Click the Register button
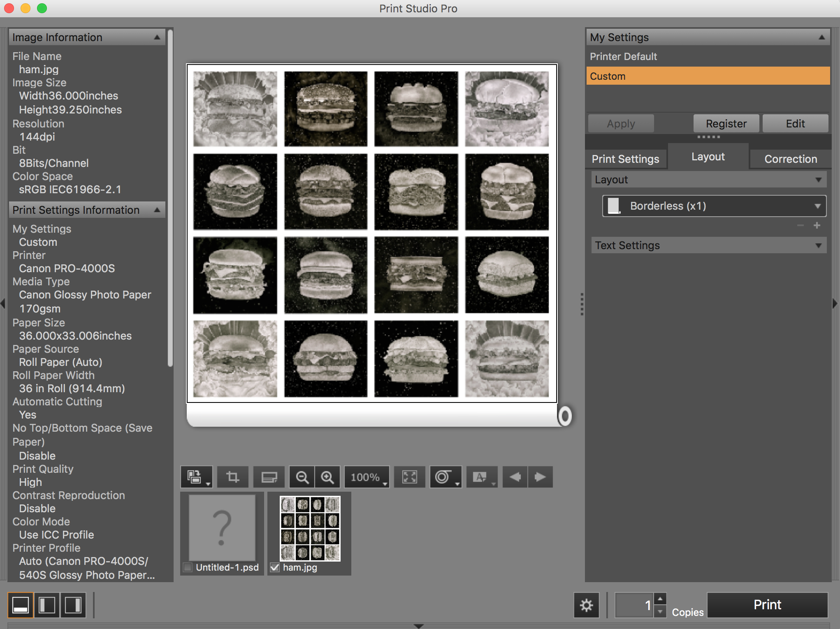 726,122
